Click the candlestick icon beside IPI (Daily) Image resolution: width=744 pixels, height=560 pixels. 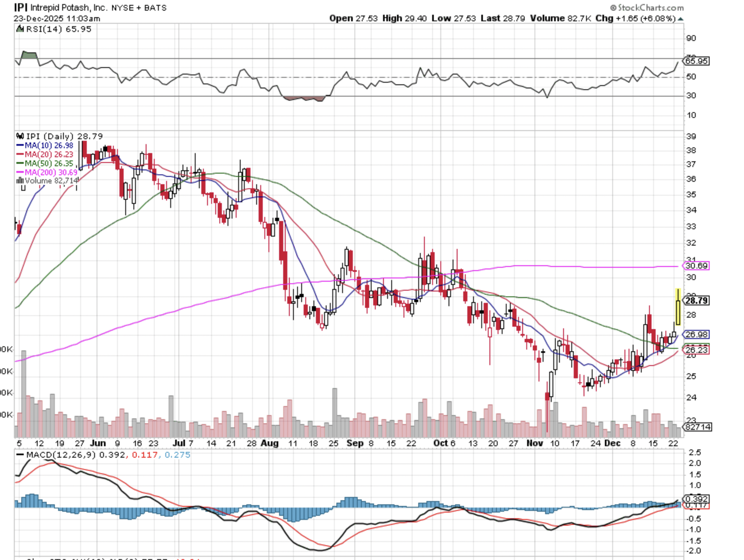[20, 136]
